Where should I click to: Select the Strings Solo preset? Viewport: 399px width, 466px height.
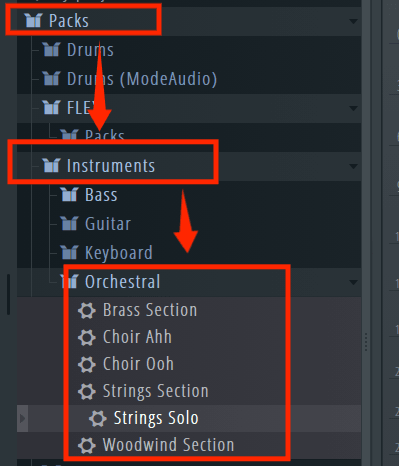(156, 418)
